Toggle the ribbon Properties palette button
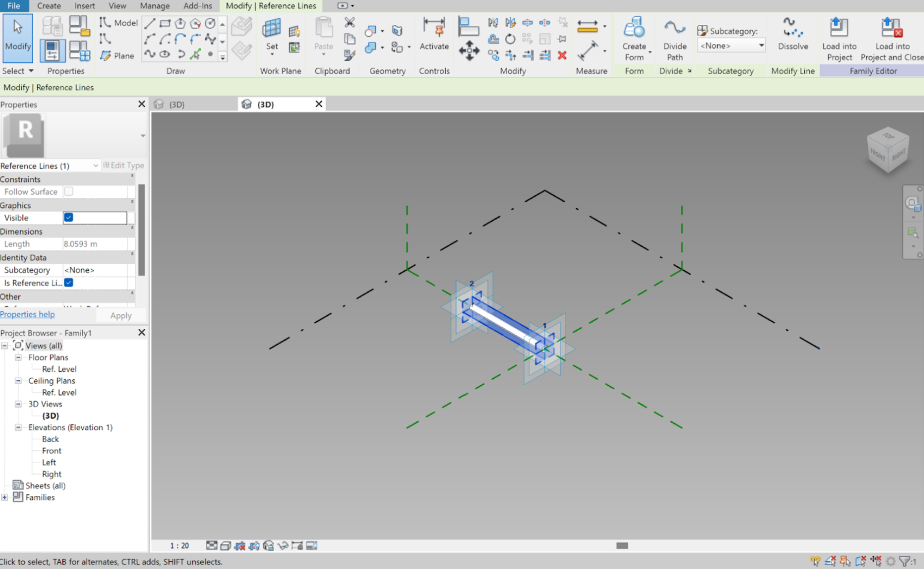The width and height of the screenshot is (924, 569). click(53, 50)
